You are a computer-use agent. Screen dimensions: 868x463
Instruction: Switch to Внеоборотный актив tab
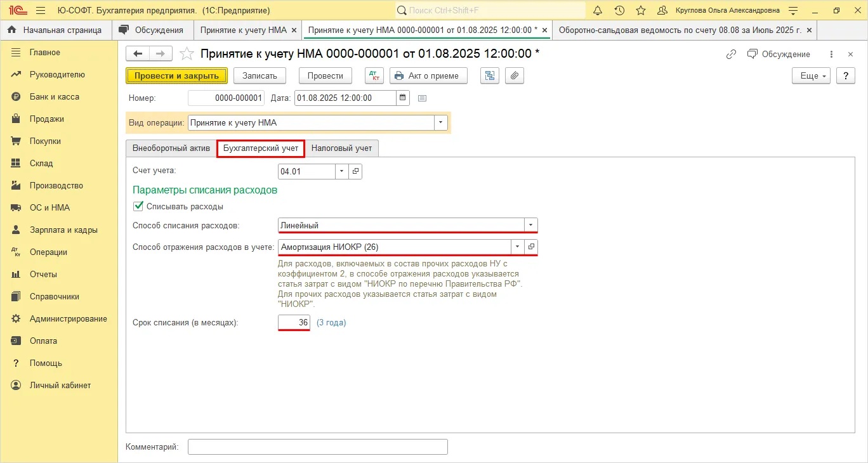pyautogui.click(x=171, y=148)
